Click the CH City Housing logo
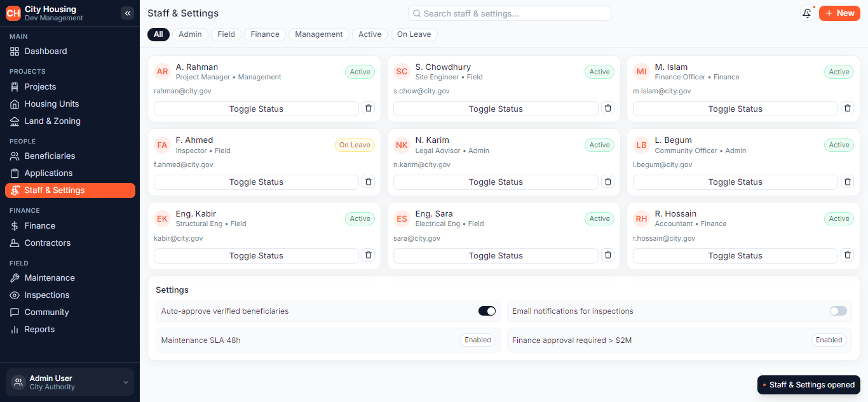This screenshot has height=402, width=868. pos(13,13)
